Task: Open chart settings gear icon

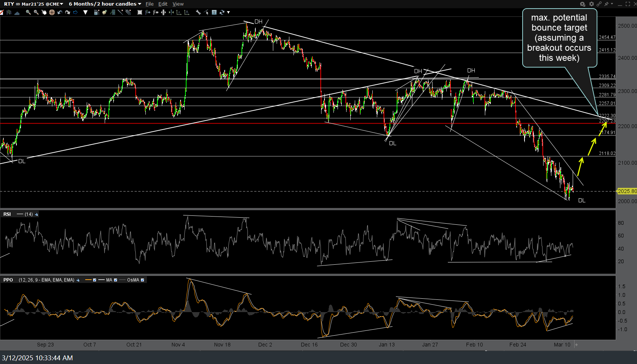Action: (x=591, y=4)
